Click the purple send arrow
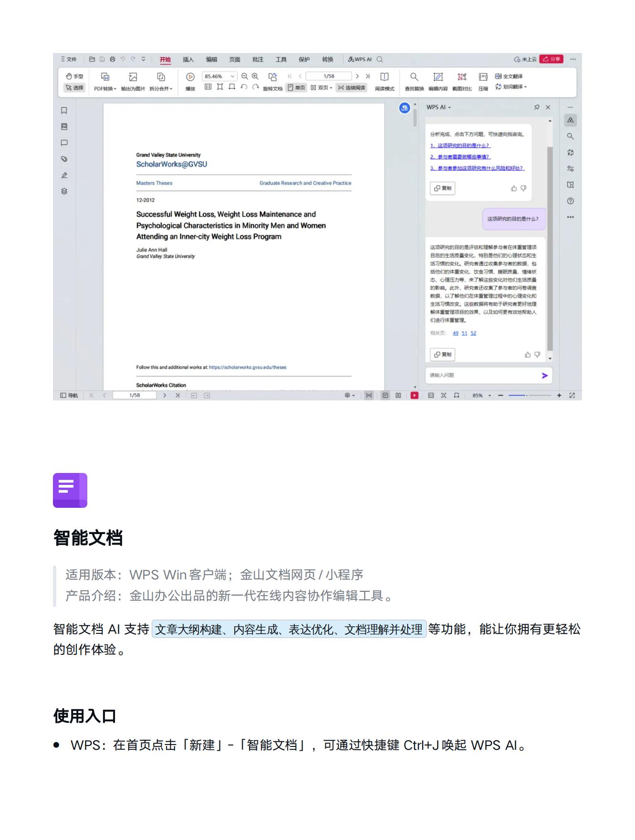 click(545, 376)
